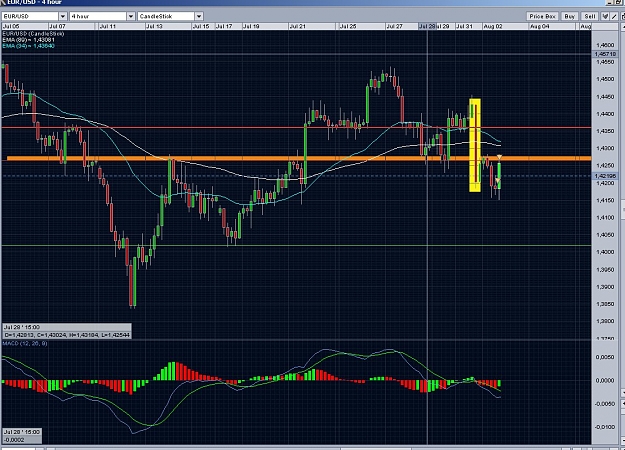The image size is (625, 450).
Task: Open the CandleStick chart type dropdown arrow
Action: click(199, 16)
